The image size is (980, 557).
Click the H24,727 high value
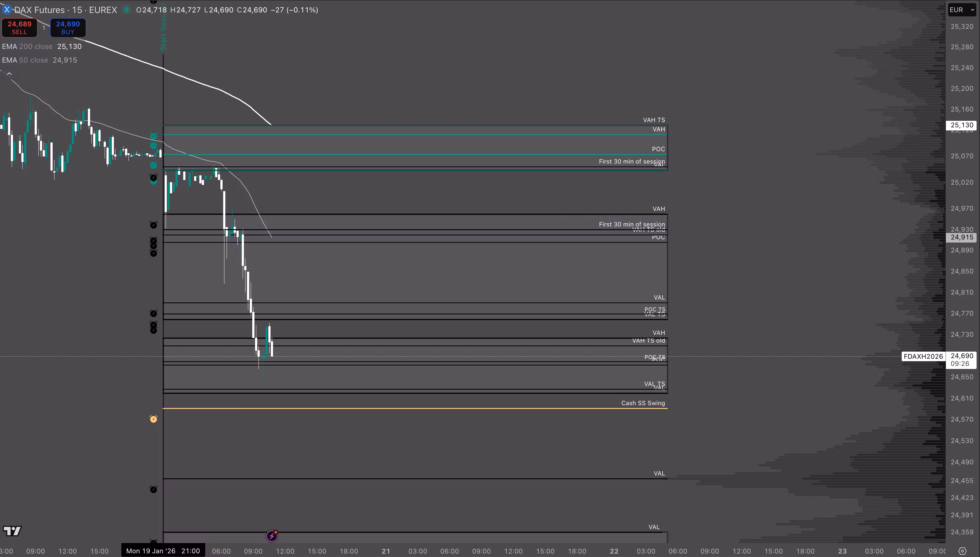(185, 10)
